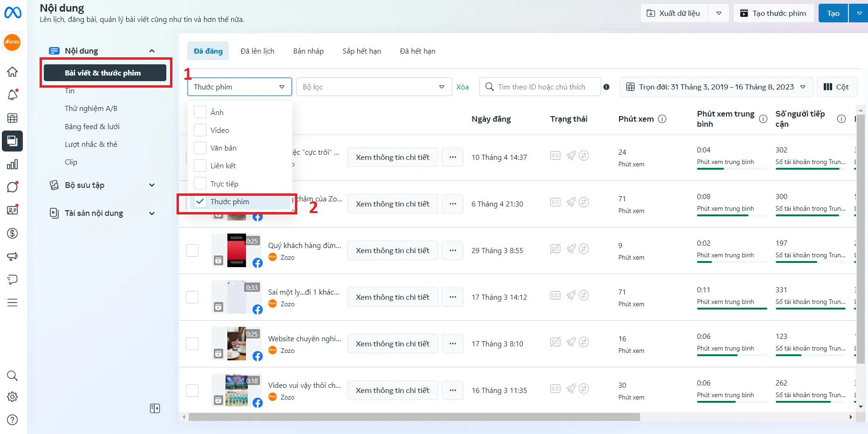The width and height of the screenshot is (868, 434).
Task: Switch to the Bản nháp tab
Action: [x=308, y=51]
